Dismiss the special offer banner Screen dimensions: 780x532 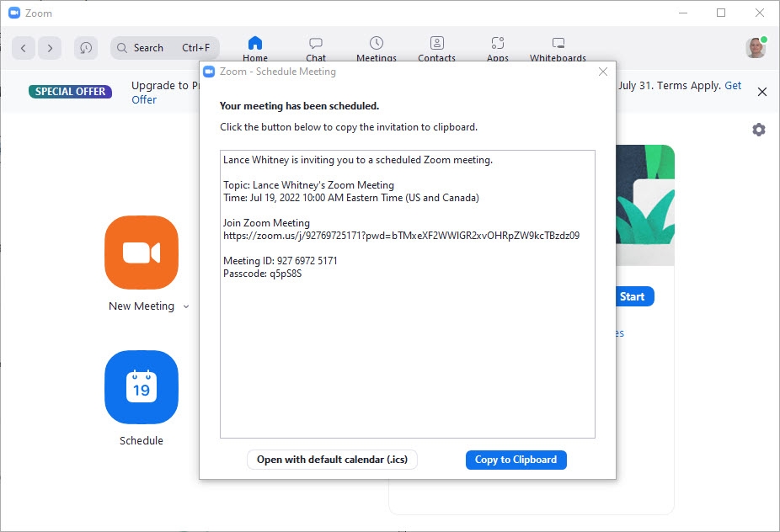[x=762, y=92]
